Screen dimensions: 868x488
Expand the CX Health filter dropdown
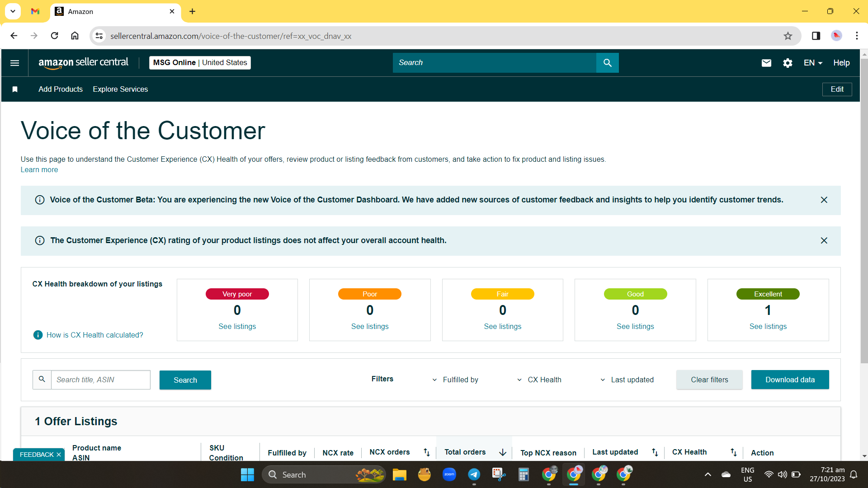539,380
